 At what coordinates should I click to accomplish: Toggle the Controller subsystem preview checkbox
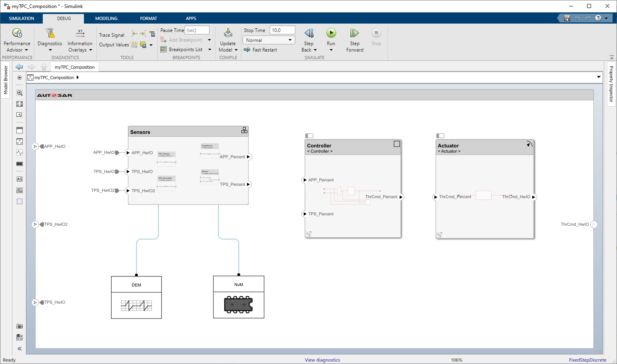click(x=309, y=136)
